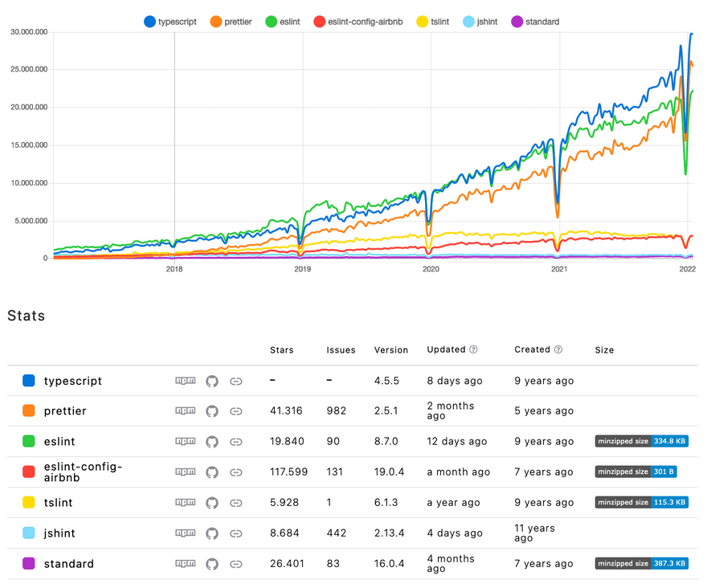Click the 2020 label on chart x-axis

coord(431,271)
